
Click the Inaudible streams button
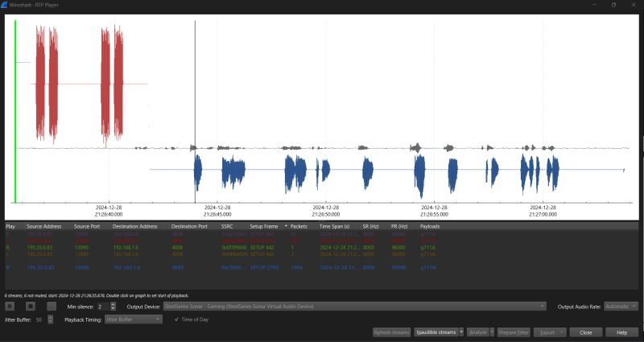tap(436, 332)
